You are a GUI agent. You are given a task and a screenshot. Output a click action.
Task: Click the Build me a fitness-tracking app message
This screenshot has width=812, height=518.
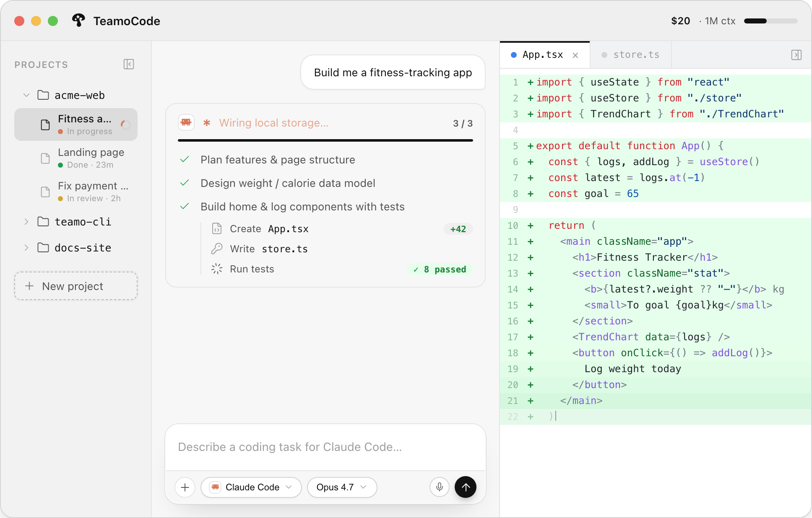pos(393,73)
